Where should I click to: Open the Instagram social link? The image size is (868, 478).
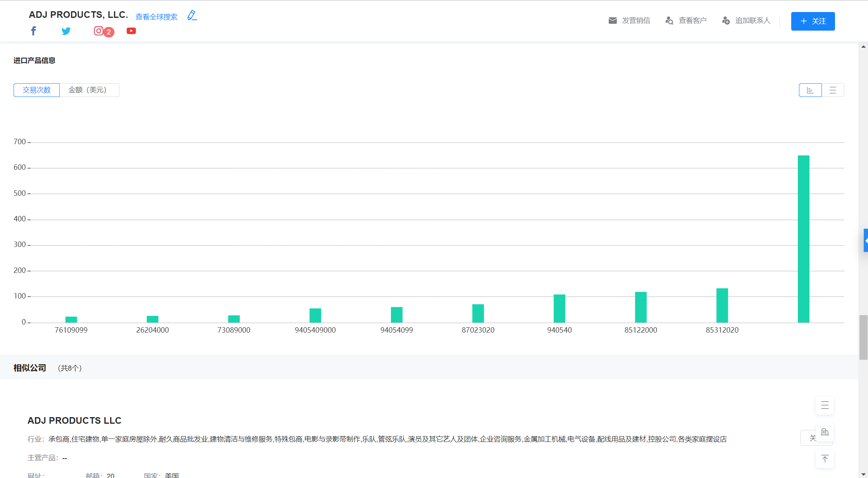(x=99, y=31)
